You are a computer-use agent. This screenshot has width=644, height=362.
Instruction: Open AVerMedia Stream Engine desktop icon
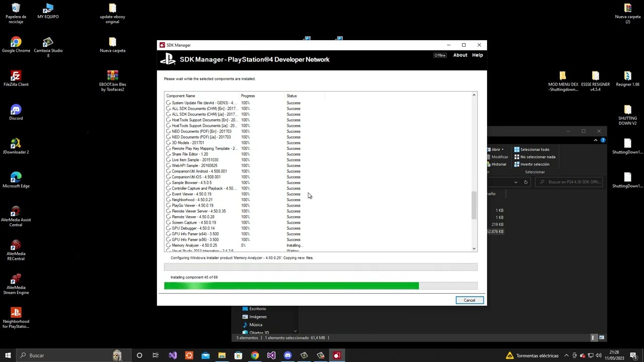click(x=16, y=284)
